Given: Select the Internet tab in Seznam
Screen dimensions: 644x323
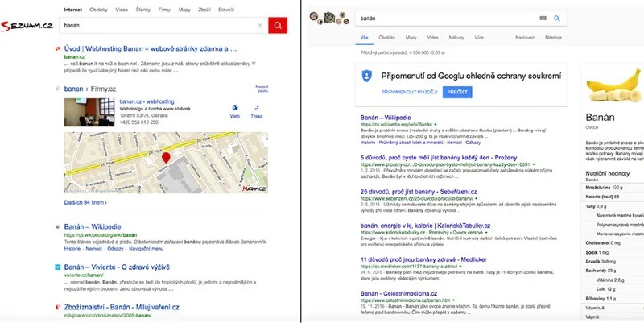Looking at the screenshot, I should (x=73, y=10).
